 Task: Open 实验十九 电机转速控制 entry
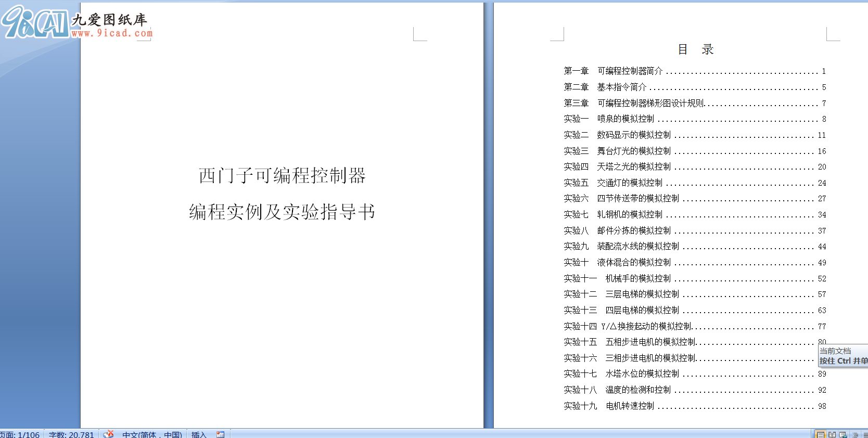[x=630, y=406]
